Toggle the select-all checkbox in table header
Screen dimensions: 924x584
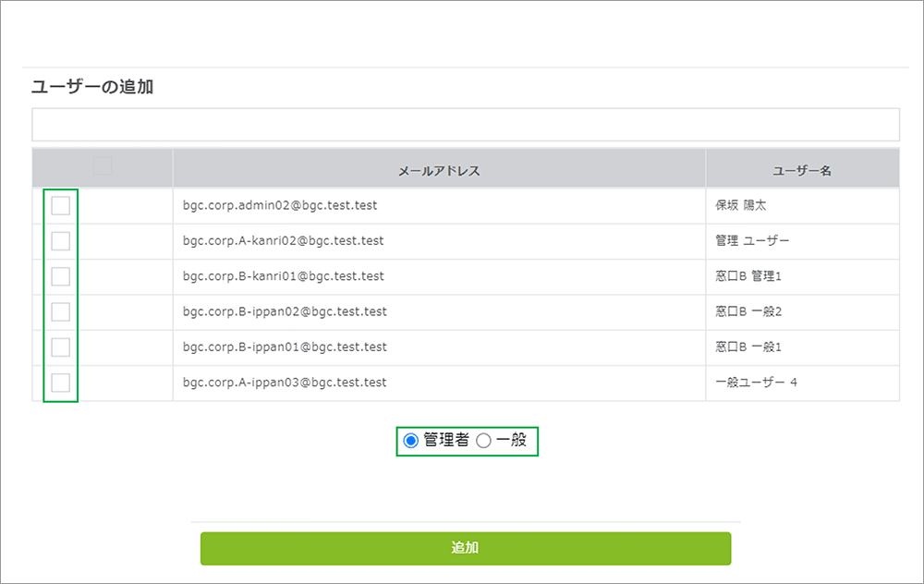pyautogui.click(x=103, y=166)
